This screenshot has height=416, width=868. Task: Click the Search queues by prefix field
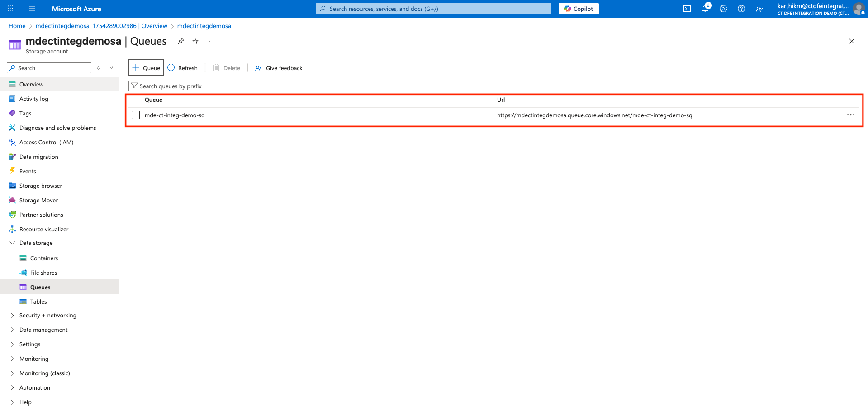tap(493, 86)
